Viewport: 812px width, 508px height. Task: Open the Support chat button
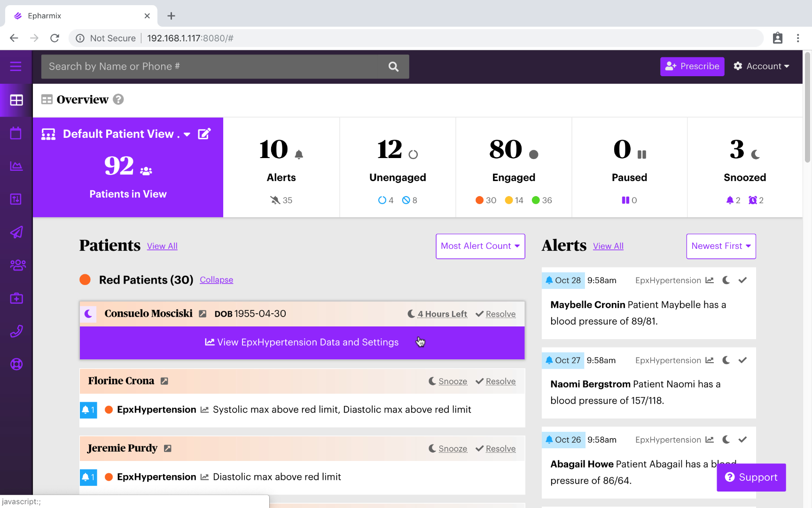751,477
